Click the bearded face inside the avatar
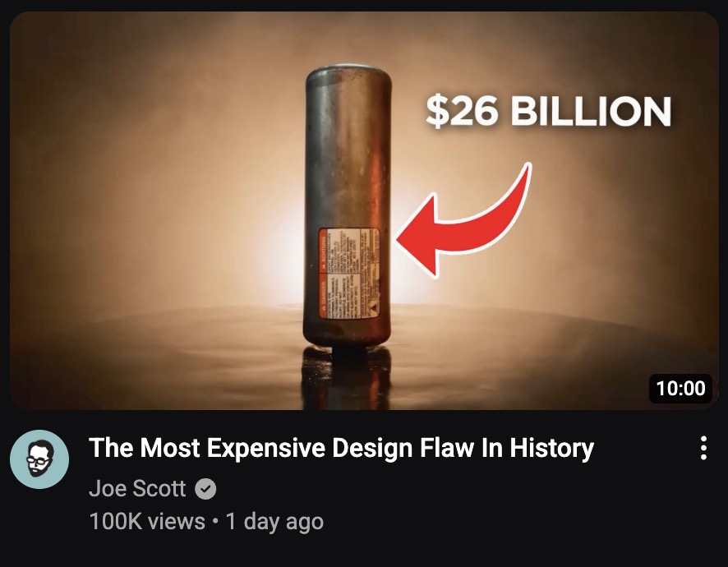The image size is (728, 567). point(40,459)
